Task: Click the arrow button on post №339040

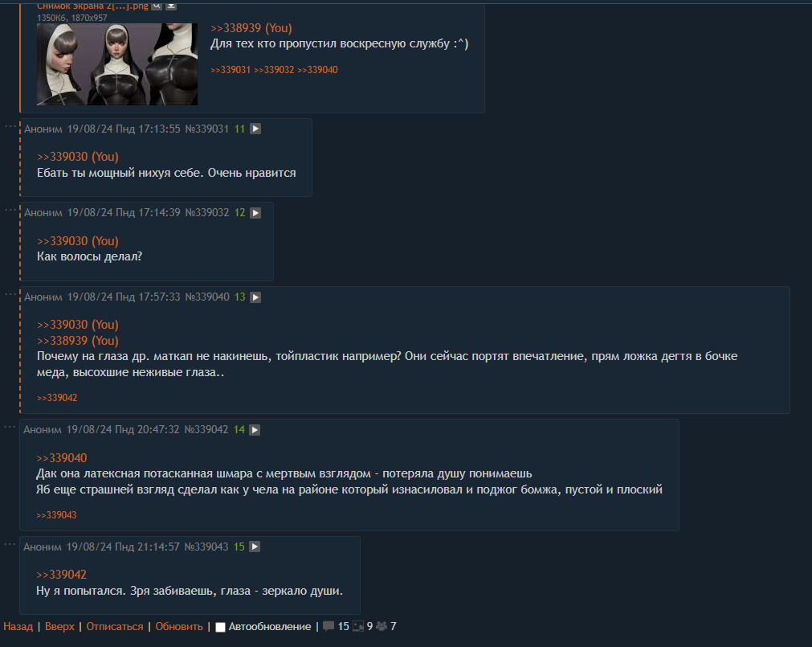Action: point(255,297)
